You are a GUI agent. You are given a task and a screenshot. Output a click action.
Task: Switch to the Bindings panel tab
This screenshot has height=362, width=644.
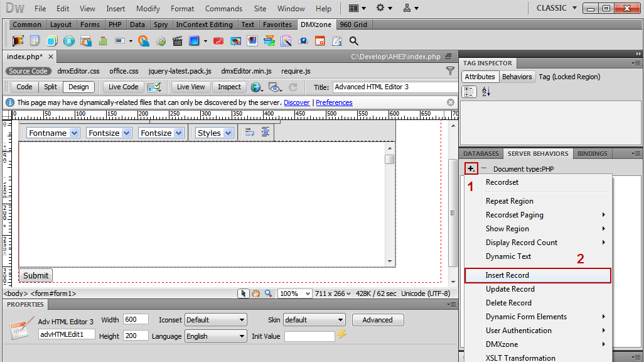coord(593,153)
